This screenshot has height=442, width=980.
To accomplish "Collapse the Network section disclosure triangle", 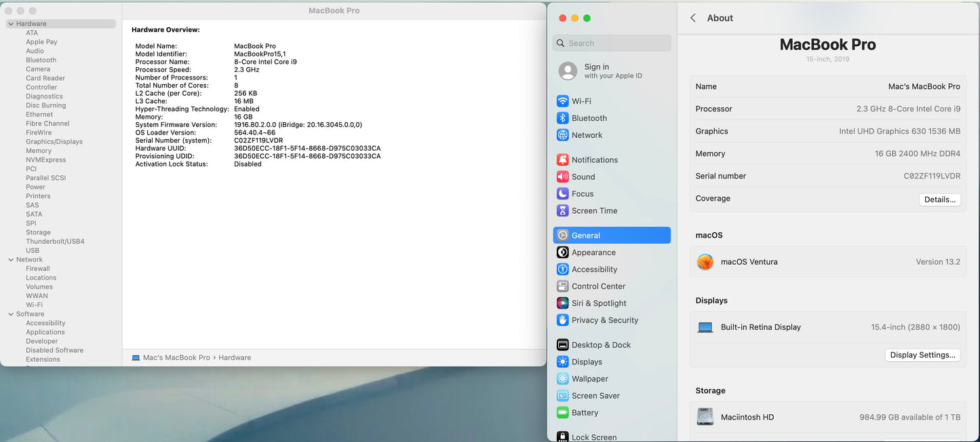I will [11, 259].
